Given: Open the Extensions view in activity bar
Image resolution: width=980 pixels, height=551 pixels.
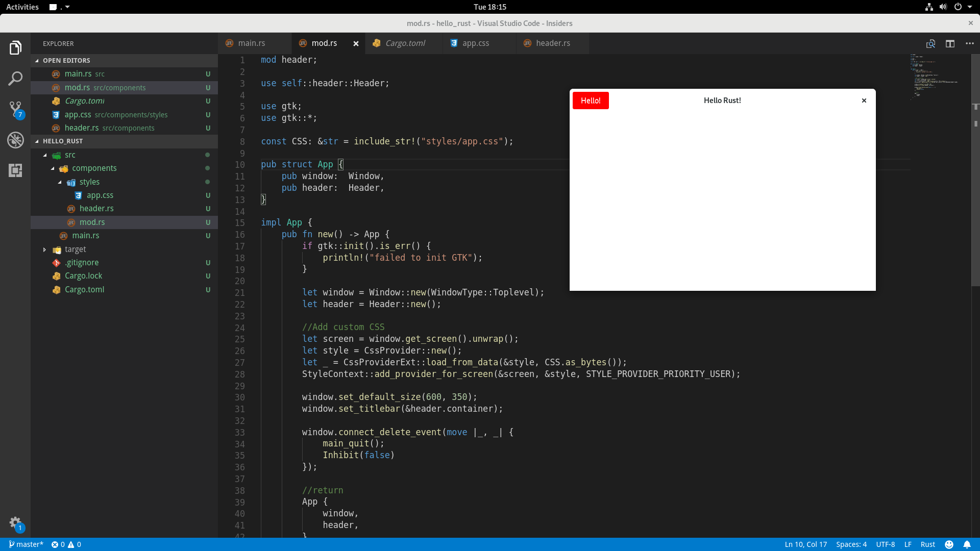Looking at the screenshot, I should tap(15, 170).
